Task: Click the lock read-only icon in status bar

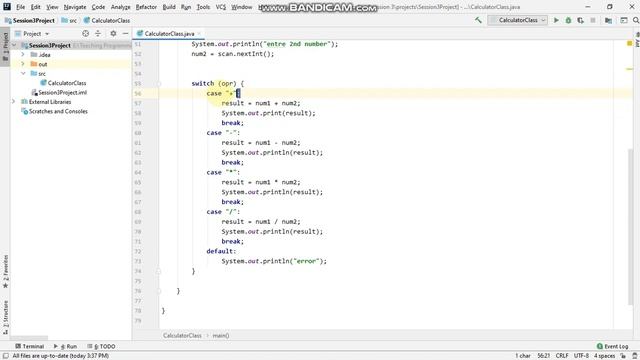Action: [x=623, y=356]
